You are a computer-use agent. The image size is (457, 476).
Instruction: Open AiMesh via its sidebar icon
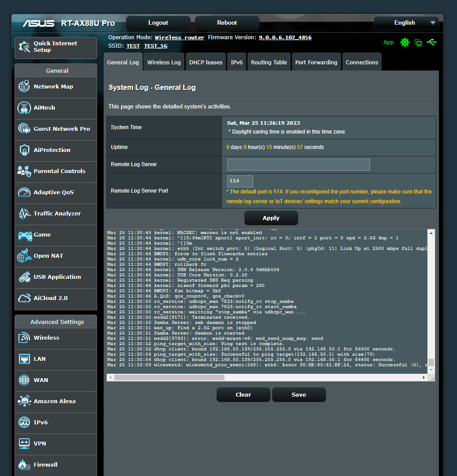pos(24,108)
